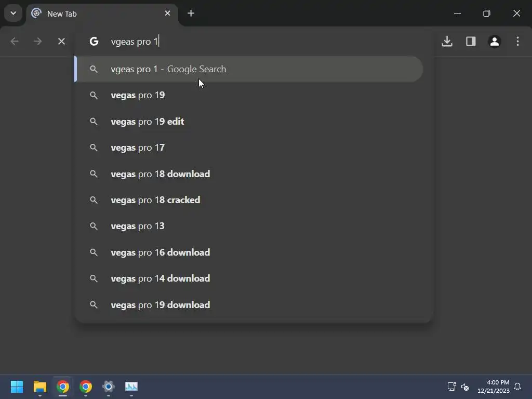Click the back navigation arrow
This screenshot has width=532, height=399.
click(x=15, y=42)
